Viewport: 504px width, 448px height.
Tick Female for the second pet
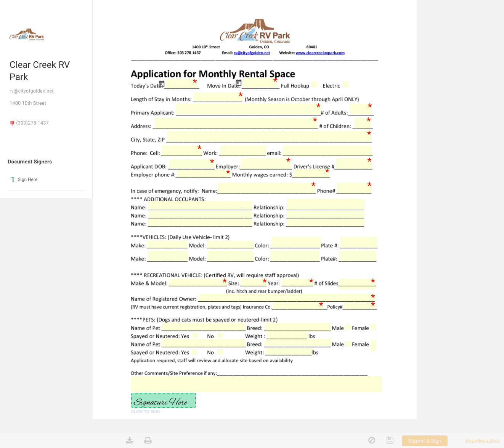coord(373,345)
